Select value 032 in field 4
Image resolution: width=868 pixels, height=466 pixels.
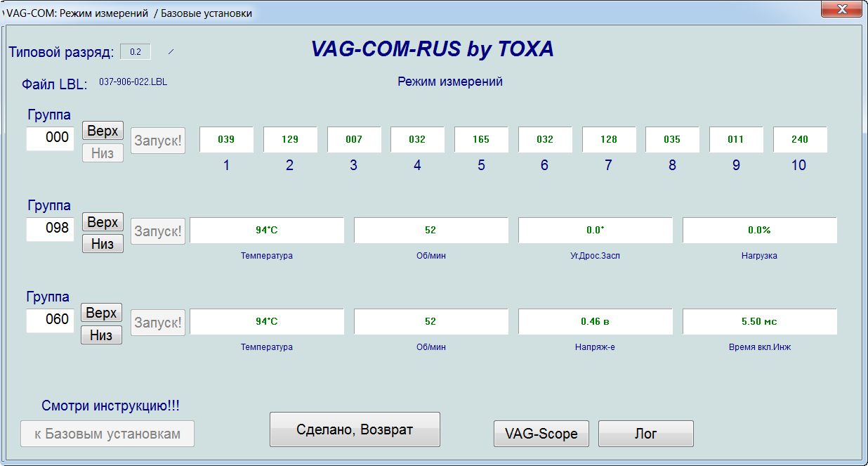coord(417,139)
